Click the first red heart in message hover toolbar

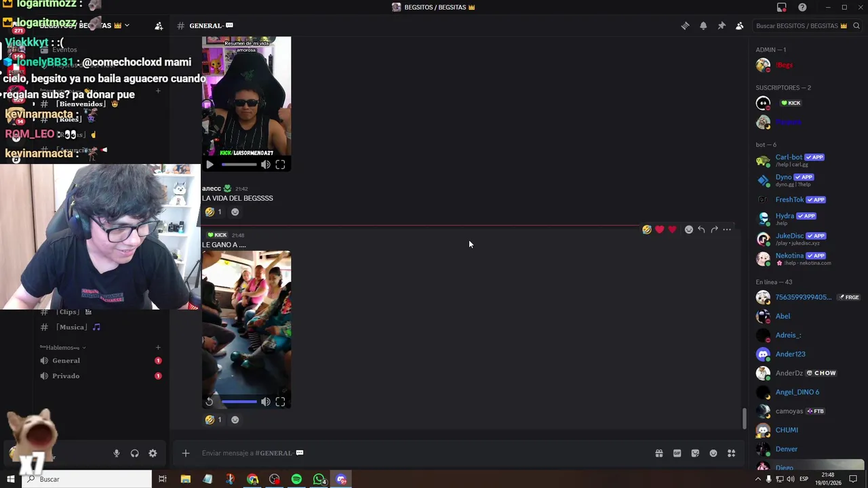[x=660, y=230]
